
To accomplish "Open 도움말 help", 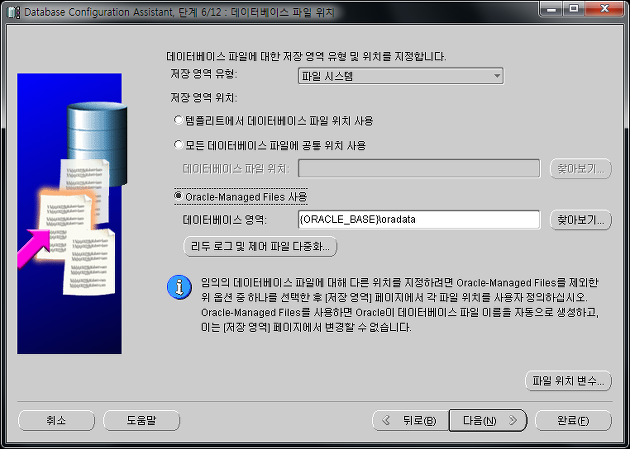I will click(x=141, y=420).
